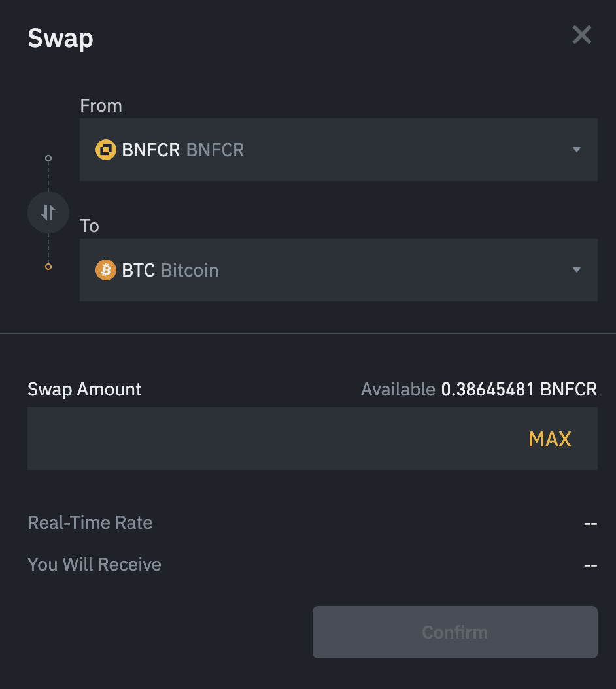Click the Bitcoin coin icon
616x689 pixels.
(105, 270)
